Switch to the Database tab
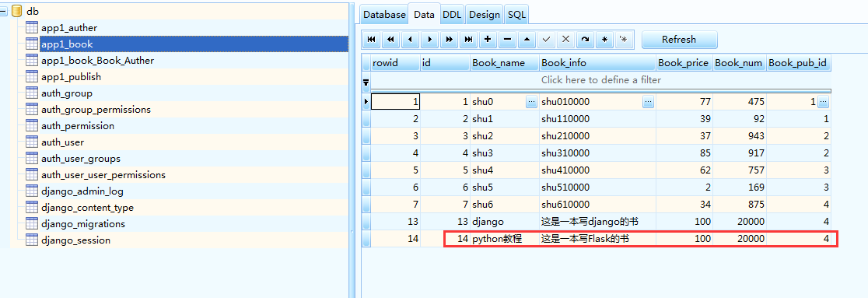Viewport: 868px width, 298px height. 384,15
